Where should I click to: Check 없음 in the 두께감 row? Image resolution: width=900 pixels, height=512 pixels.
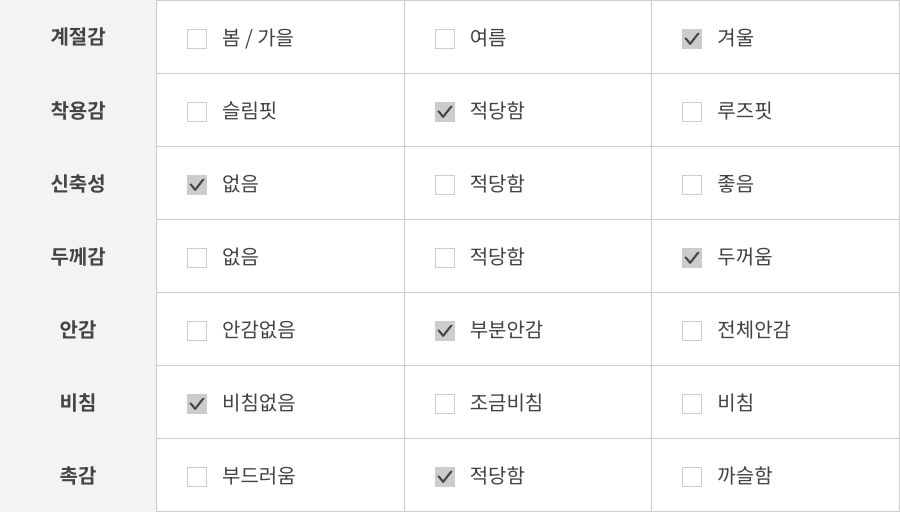click(197, 258)
